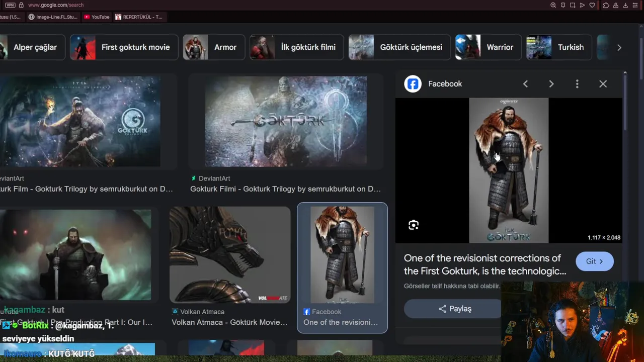Open the profile account icon
644x362 pixels.
pos(616,5)
